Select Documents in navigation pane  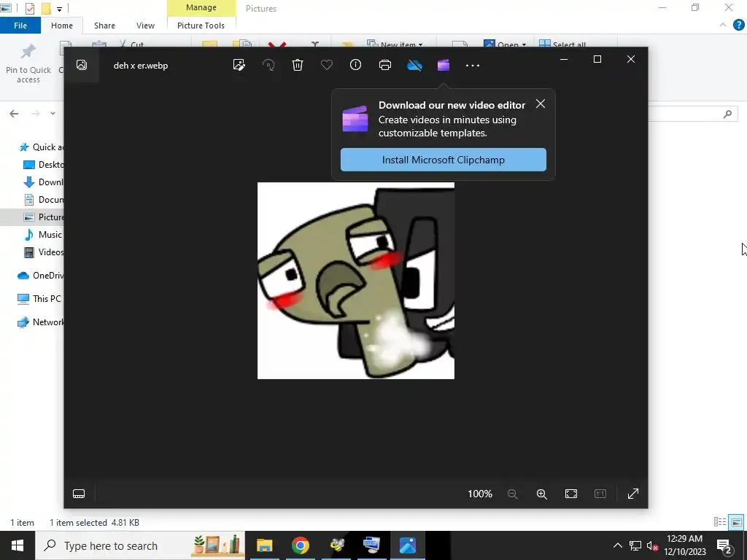click(x=43, y=200)
